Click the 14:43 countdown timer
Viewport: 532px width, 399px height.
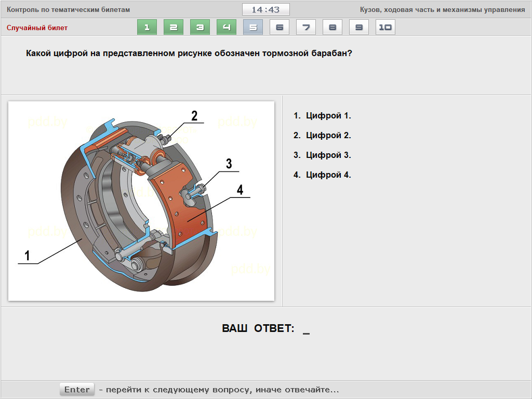(265, 10)
